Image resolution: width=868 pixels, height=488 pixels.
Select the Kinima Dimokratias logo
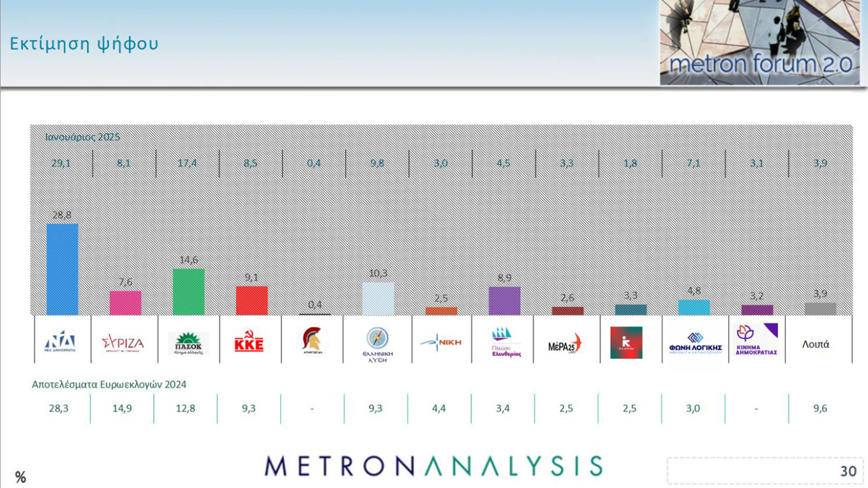coord(756,339)
